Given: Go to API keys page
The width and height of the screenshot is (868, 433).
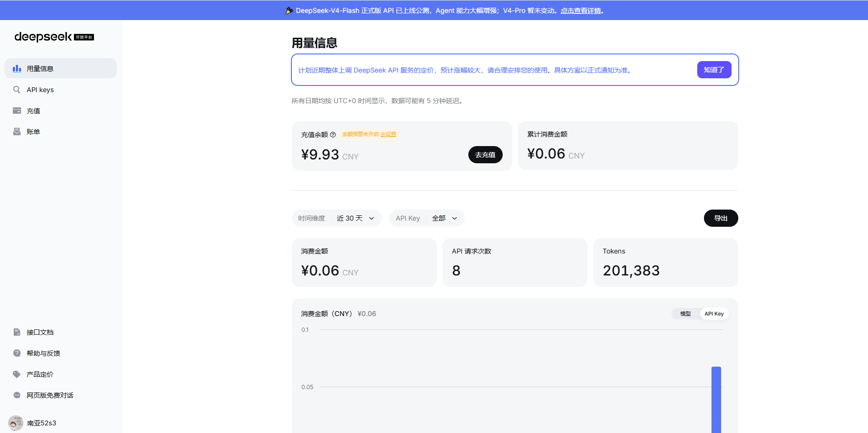Looking at the screenshot, I should [x=61, y=90].
